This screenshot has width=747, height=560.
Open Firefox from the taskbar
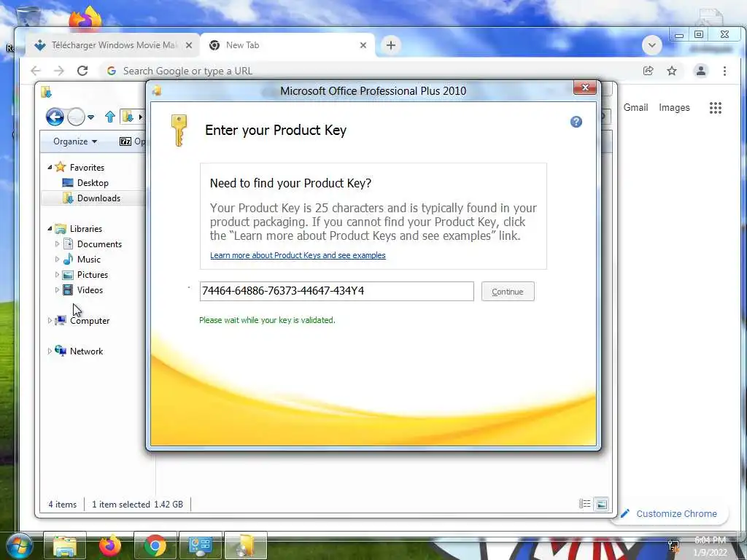tap(110, 545)
